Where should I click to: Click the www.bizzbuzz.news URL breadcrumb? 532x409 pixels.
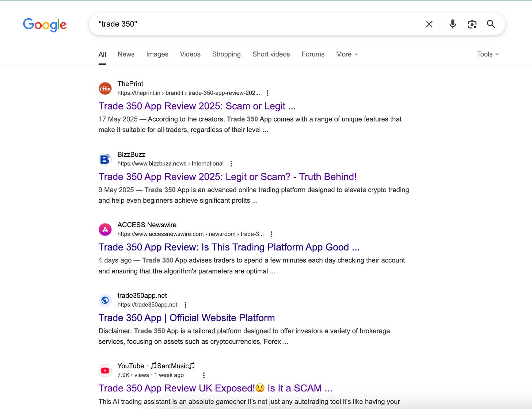(170, 164)
